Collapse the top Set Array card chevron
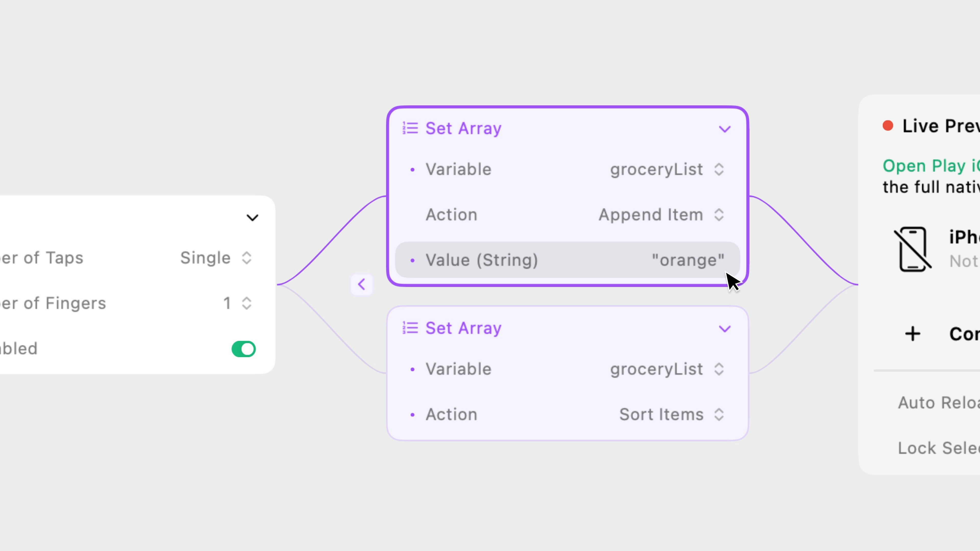This screenshot has height=551, width=980. click(x=724, y=129)
